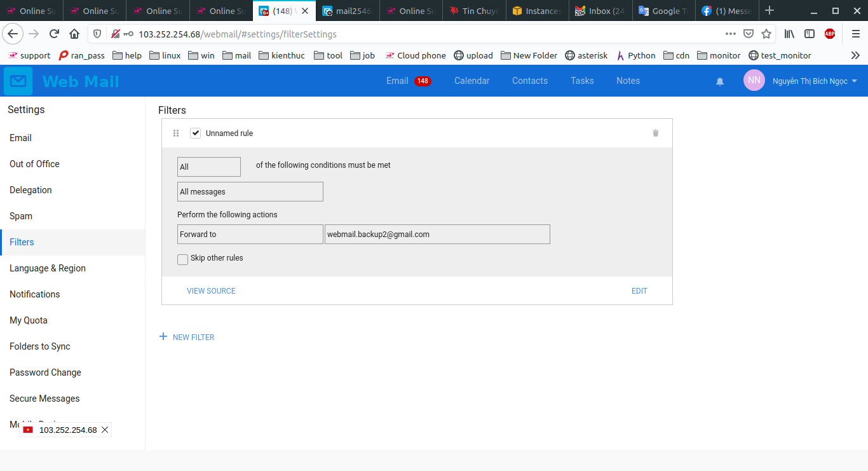Open browser home page

pos(74,34)
